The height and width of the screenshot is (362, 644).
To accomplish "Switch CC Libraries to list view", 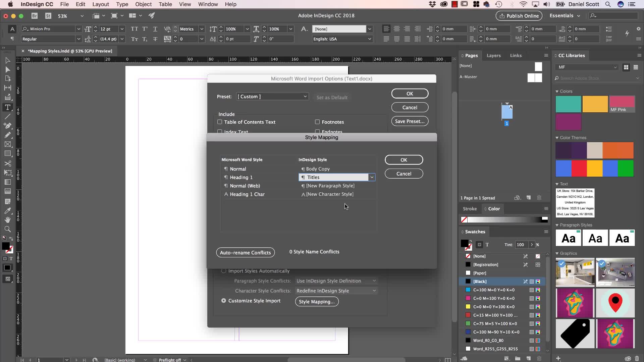I will pos(636,67).
